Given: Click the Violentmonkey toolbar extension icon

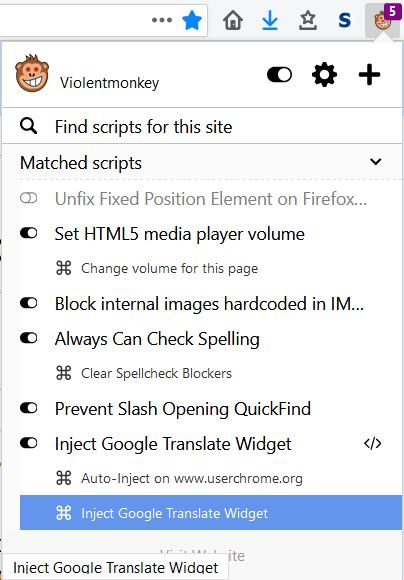Looking at the screenshot, I should pos(383,19).
